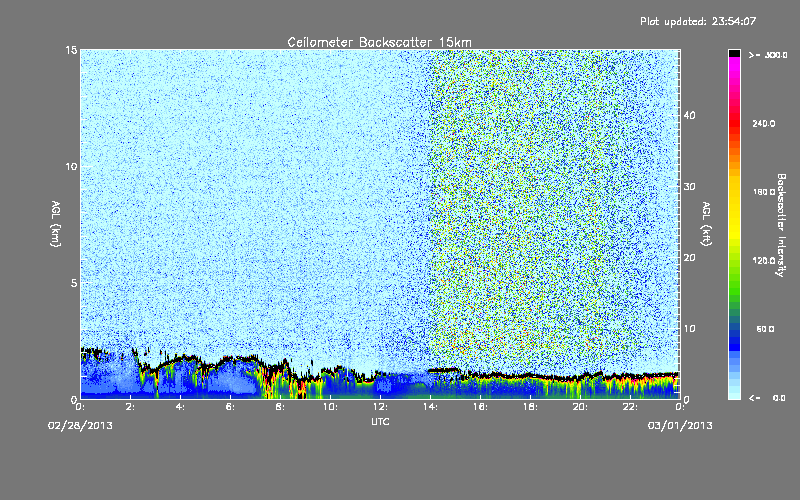Click the start date label 02/28/2013

tap(80, 426)
